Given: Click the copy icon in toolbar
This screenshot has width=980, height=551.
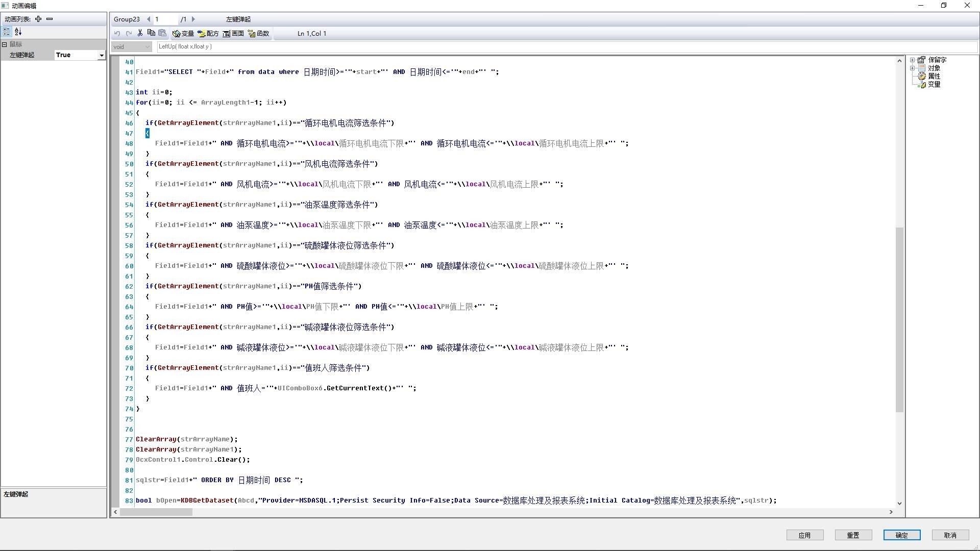Looking at the screenshot, I should [x=151, y=33].
